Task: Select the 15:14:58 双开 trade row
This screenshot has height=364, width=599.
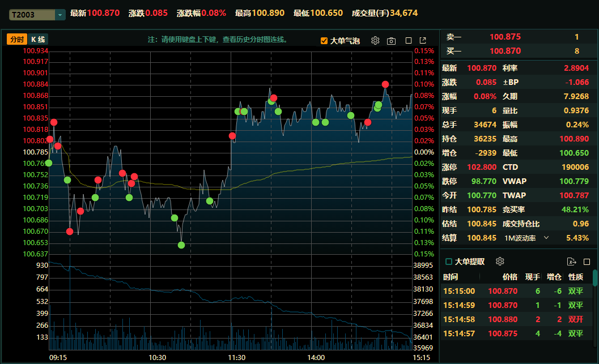Action: tap(516, 319)
